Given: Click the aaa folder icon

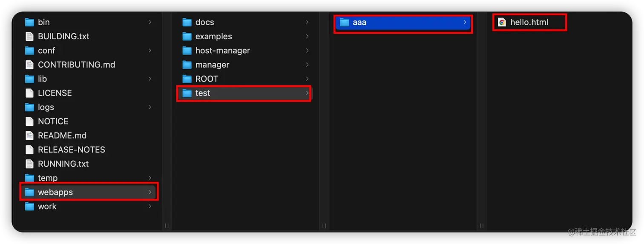Looking at the screenshot, I should click(x=344, y=22).
